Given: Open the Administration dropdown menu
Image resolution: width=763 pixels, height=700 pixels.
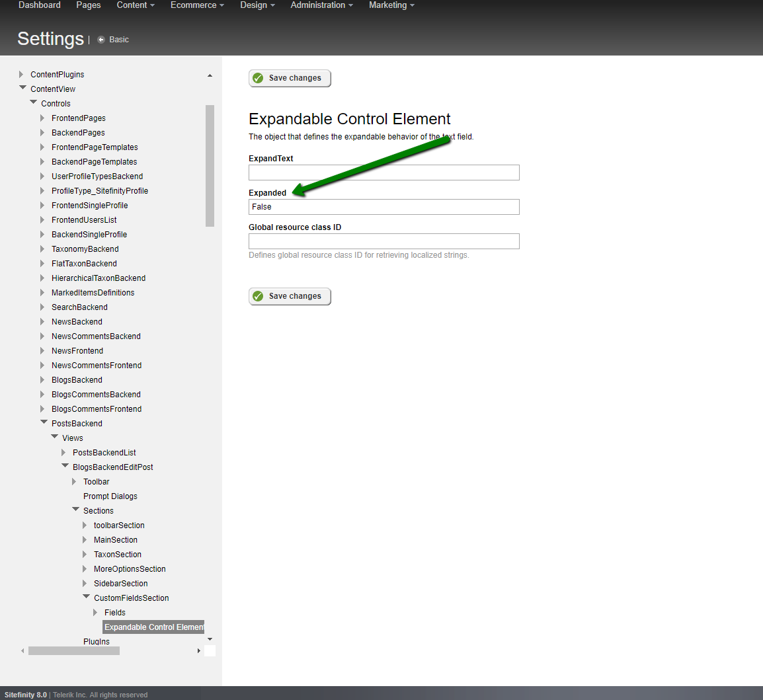Looking at the screenshot, I should [322, 5].
